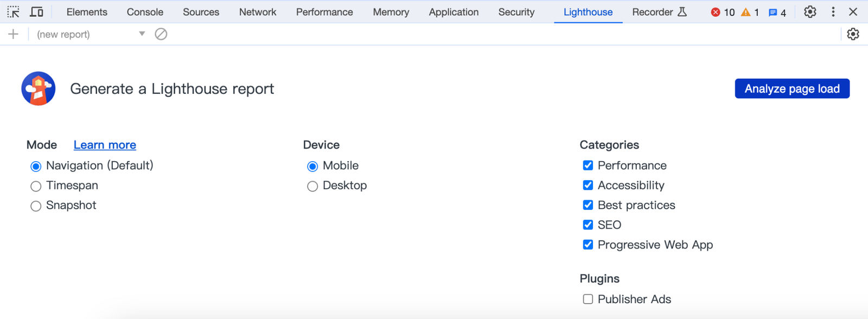The width and height of the screenshot is (868, 319).
Task: Click the Device heading text
Action: point(321,145)
